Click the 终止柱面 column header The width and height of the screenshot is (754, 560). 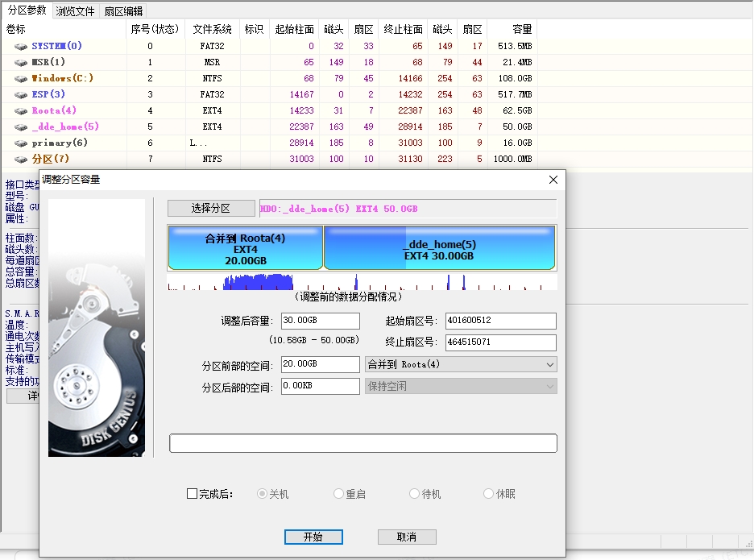[403, 29]
